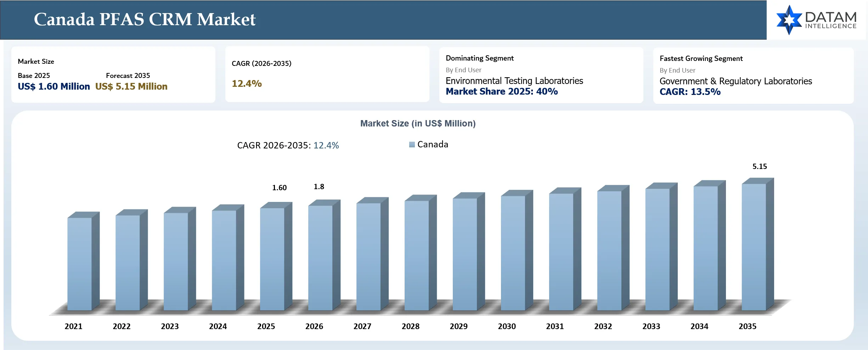Click 'CAGR 2026-2035: 12.4%' chart annotation
This screenshot has width=868, height=350.
coord(288,145)
